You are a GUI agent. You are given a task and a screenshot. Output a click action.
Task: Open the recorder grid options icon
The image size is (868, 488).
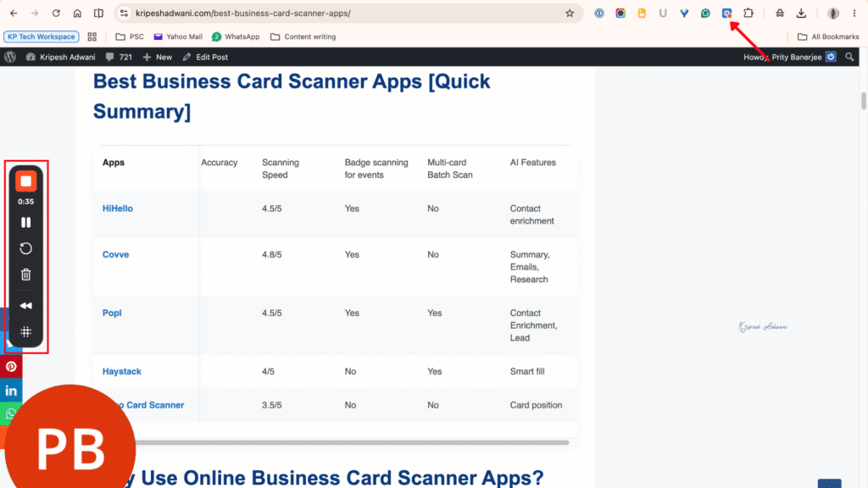pos(25,331)
